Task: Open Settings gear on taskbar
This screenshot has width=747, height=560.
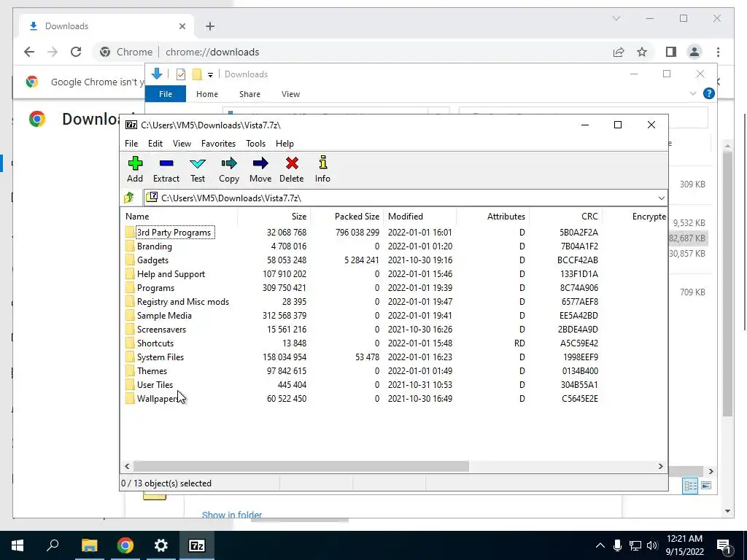Action: click(161, 545)
